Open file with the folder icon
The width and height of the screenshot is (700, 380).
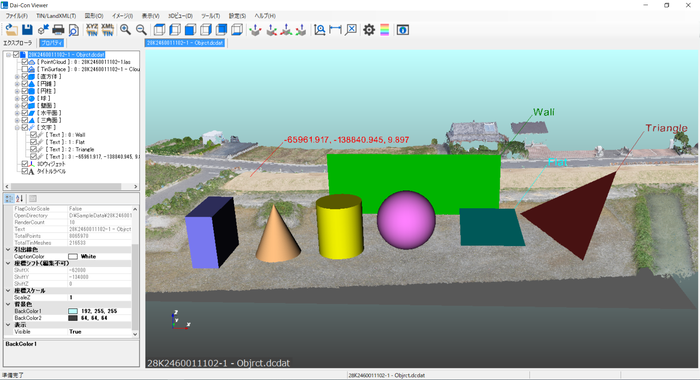click(x=12, y=30)
